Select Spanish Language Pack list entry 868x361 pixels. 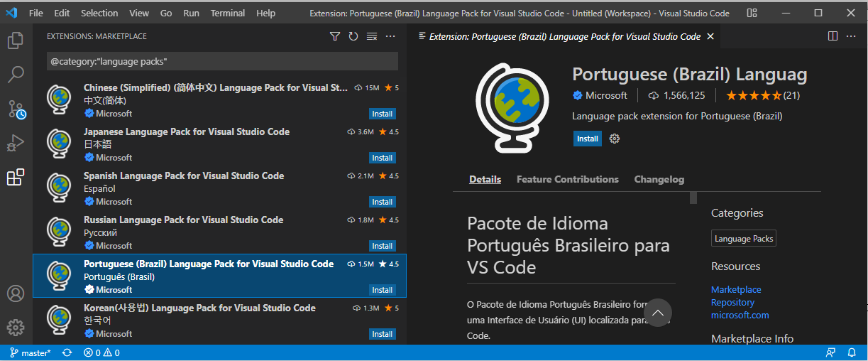[219, 188]
